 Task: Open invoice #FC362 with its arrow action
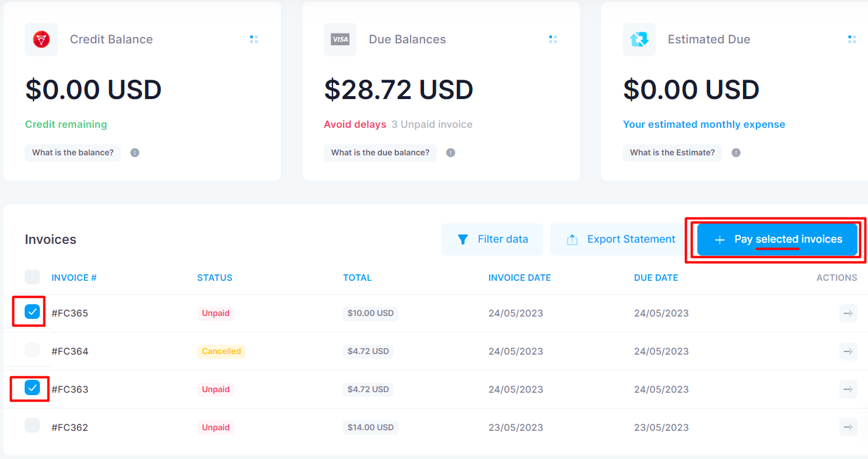(x=848, y=427)
